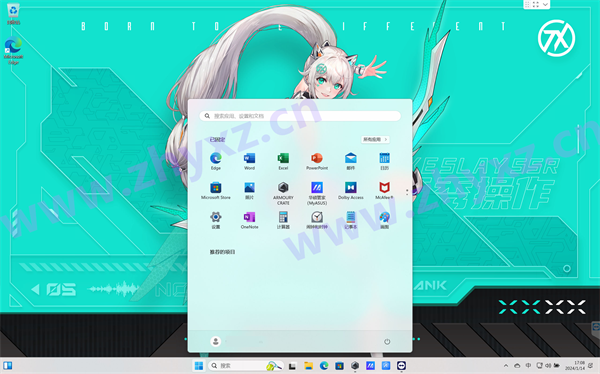Click the Start menu search box

300,116
